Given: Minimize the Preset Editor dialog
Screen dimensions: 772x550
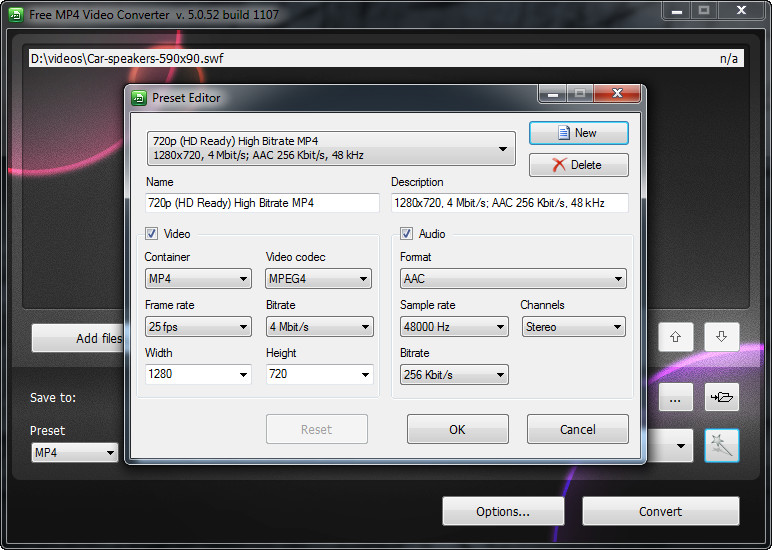Looking at the screenshot, I should click(553, 93).
